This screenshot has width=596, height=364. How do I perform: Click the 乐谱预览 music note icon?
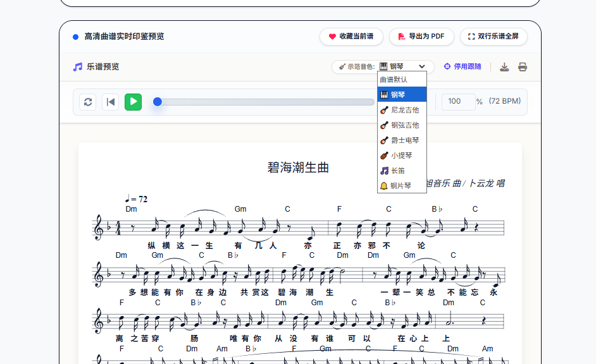point(78,67)
